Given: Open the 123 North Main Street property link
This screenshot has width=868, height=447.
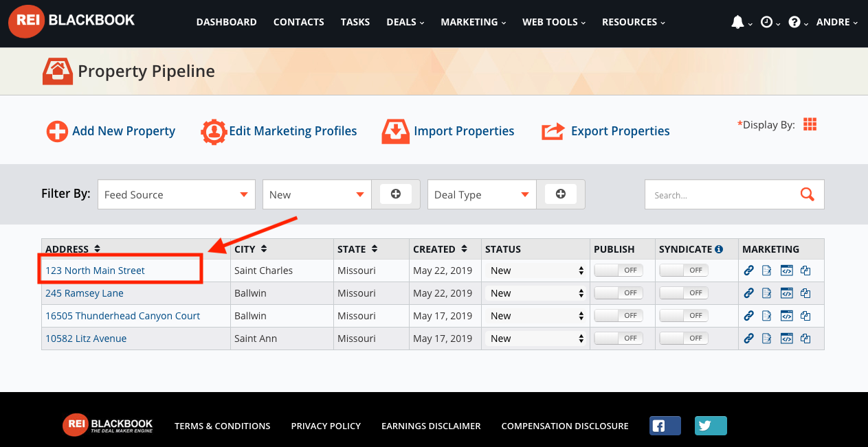Looking at the screenshot, I should [95, 271].
